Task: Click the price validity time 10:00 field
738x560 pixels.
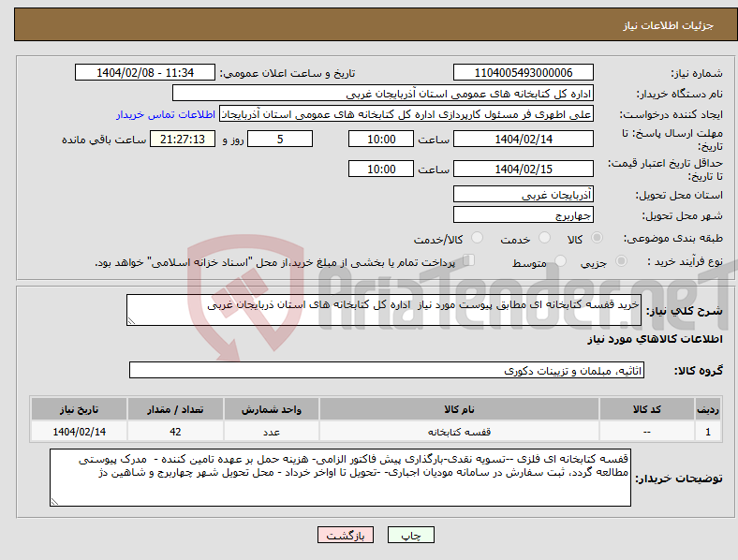Action: pos(381,169)
